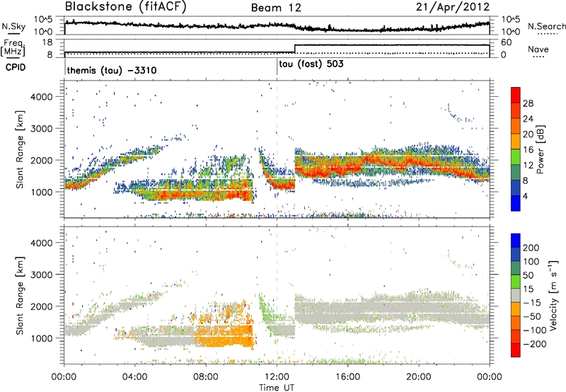Viewport: 566px width, 392px height.
Task: Click the '2000' tick of the velocity panel
Action: point(42,306)
